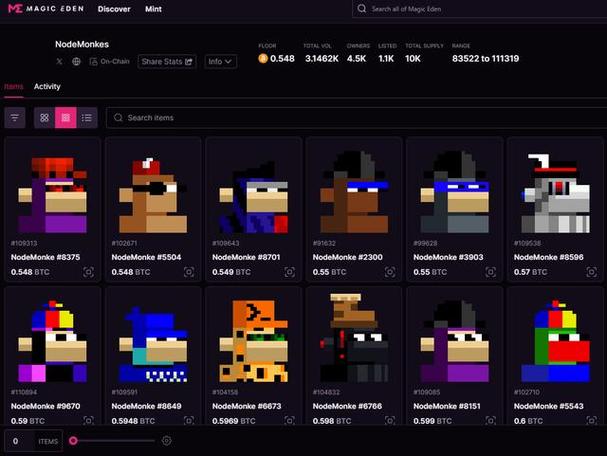Switch to the small grid view
Screen dimensions: 607x456
(x=45, y=117)
